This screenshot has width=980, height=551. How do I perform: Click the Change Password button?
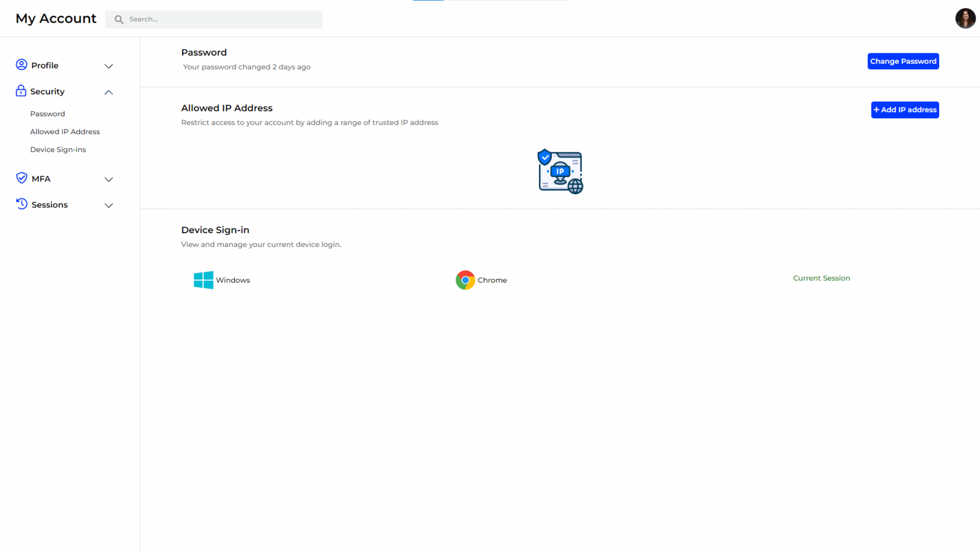(903, 61)
